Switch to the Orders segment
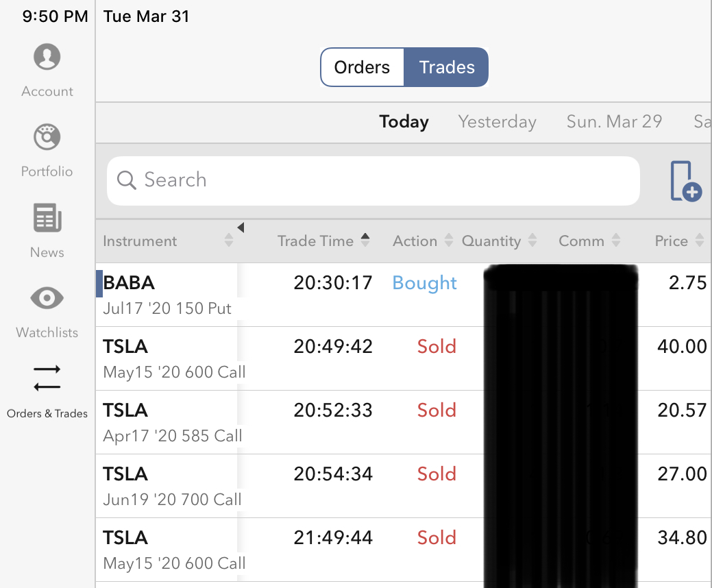The height and width of the screenshot is (588, 712). 362,67
